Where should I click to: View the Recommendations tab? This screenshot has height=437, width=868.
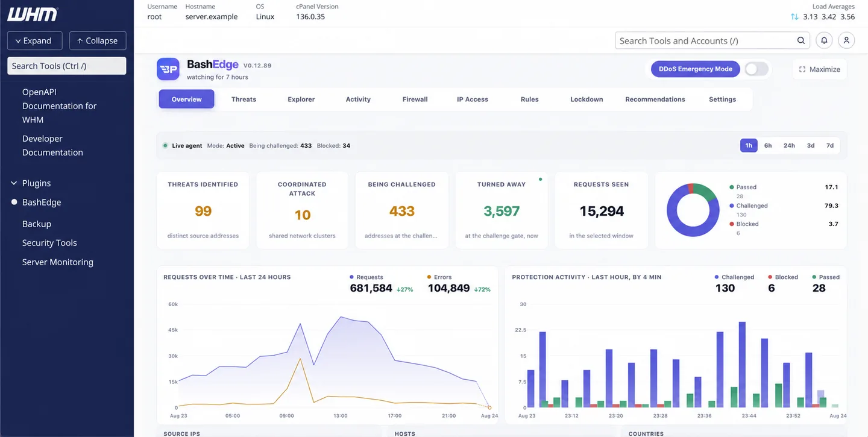tap(655, 99)
